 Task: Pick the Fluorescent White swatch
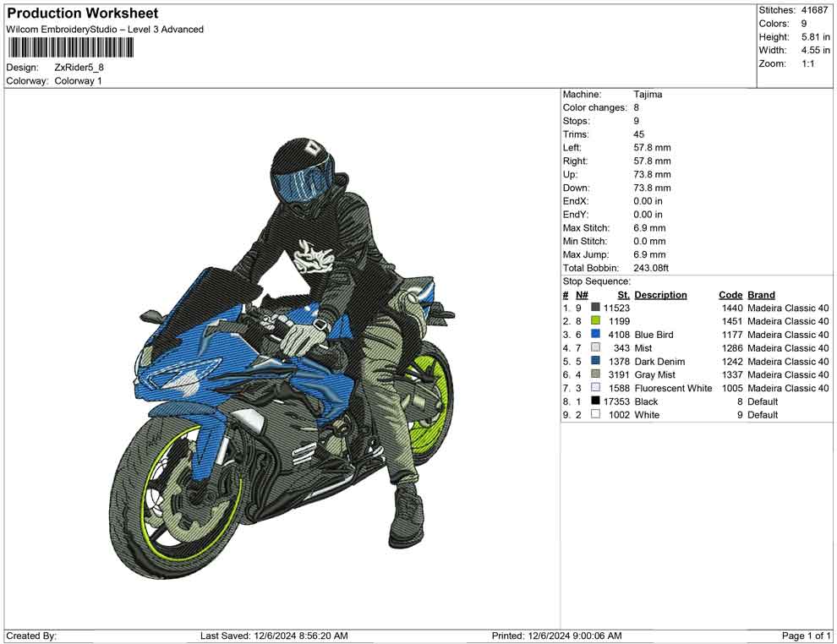[596, 388]
